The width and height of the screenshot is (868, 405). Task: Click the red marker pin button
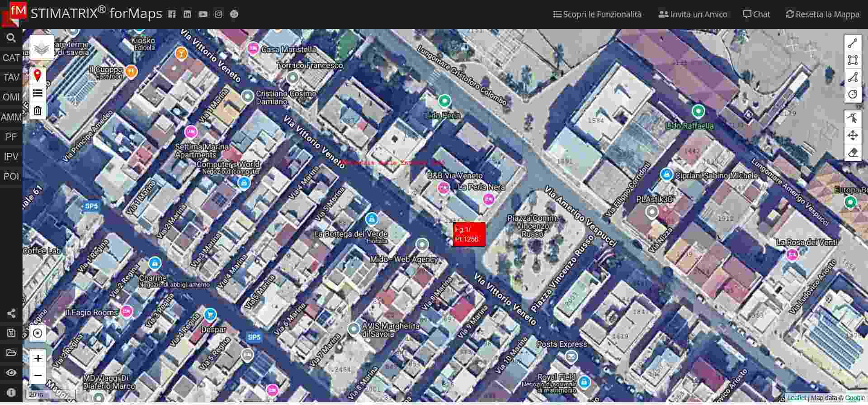38,76
